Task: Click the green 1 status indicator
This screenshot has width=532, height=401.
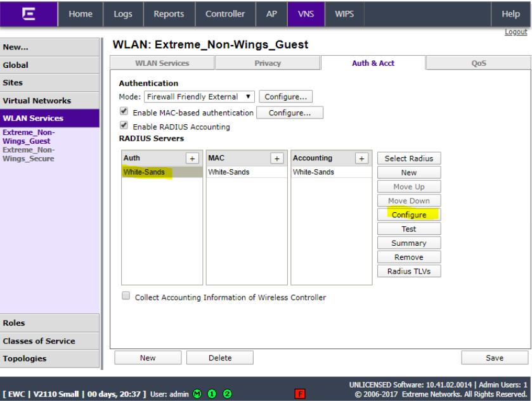Action: tap(212, 394)
